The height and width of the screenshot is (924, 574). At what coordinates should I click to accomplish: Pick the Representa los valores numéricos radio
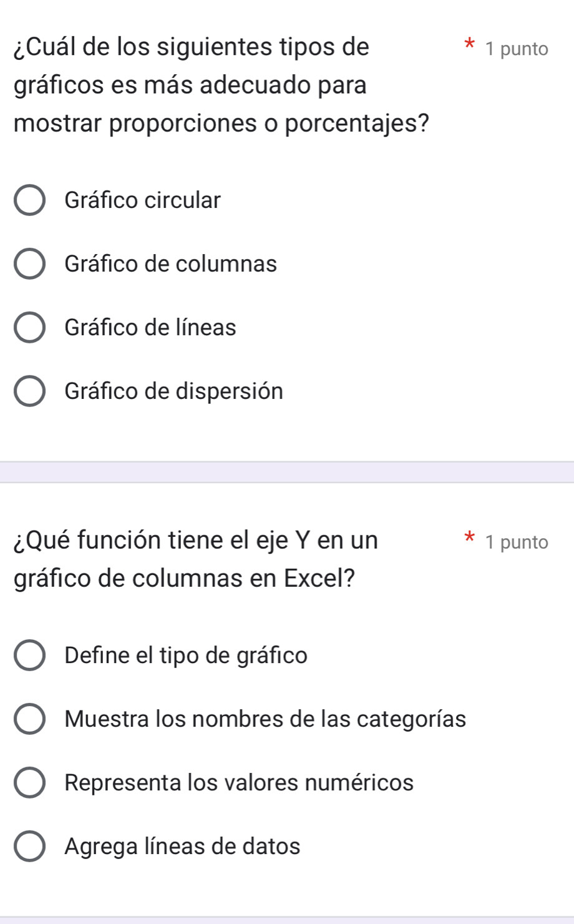pyautogui.click(x=29, y=783)
